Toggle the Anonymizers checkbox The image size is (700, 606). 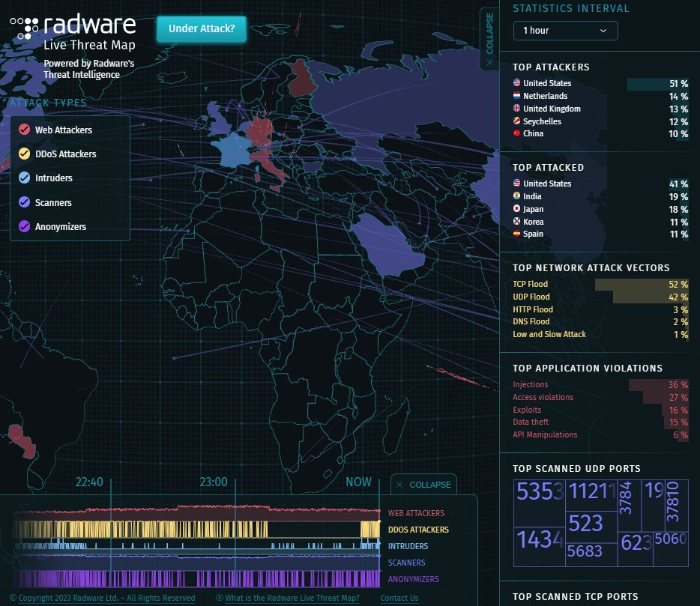coord(24,226)
